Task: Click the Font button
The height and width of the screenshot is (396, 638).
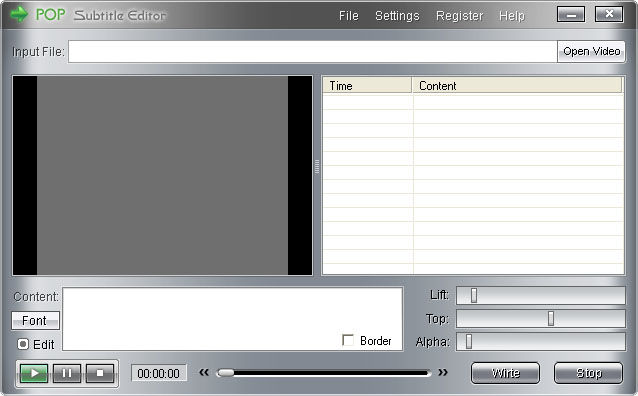Action: 35,321
